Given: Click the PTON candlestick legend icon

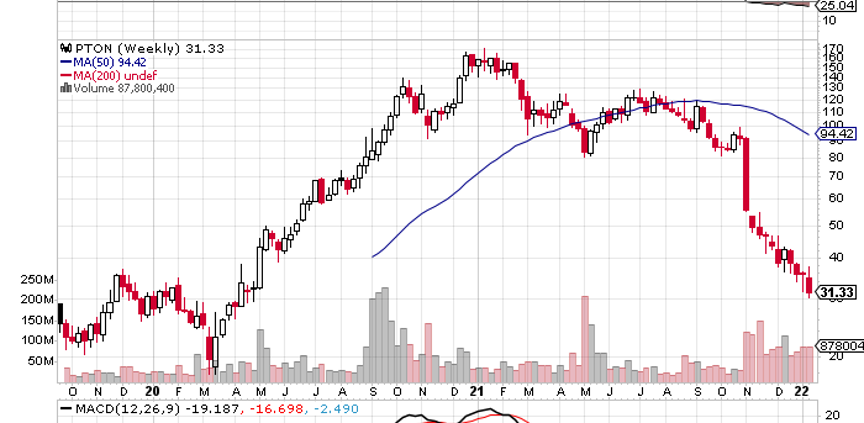Looking at the screenshot, I should pos(65,47).
